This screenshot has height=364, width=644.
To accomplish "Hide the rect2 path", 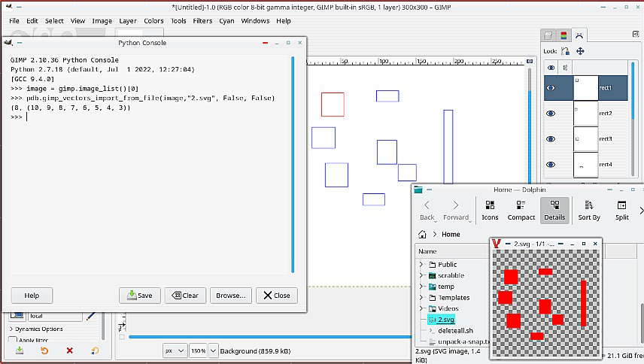I will [551, 114].
